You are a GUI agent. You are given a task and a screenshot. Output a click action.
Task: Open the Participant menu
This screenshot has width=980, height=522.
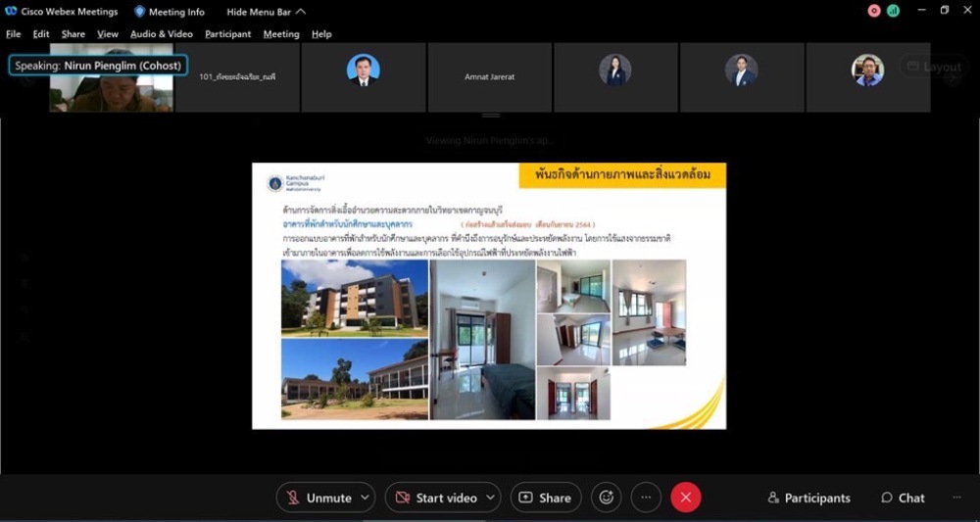227,33
